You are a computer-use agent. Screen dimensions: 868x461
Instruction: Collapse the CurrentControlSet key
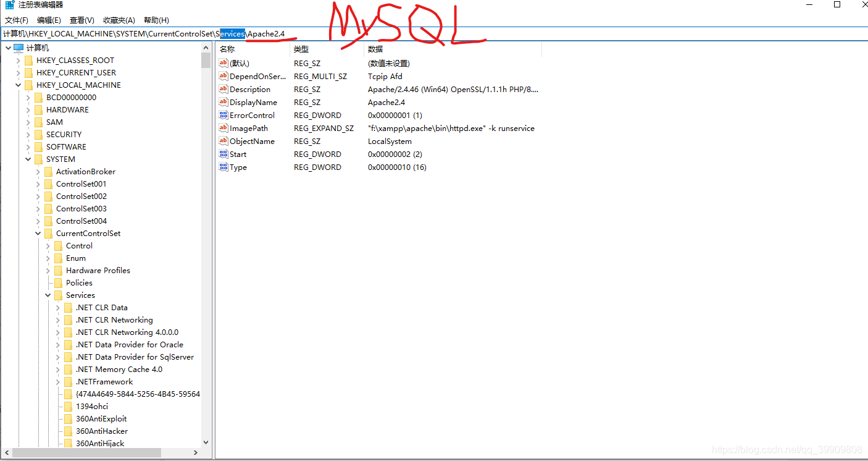pos(38,233)
